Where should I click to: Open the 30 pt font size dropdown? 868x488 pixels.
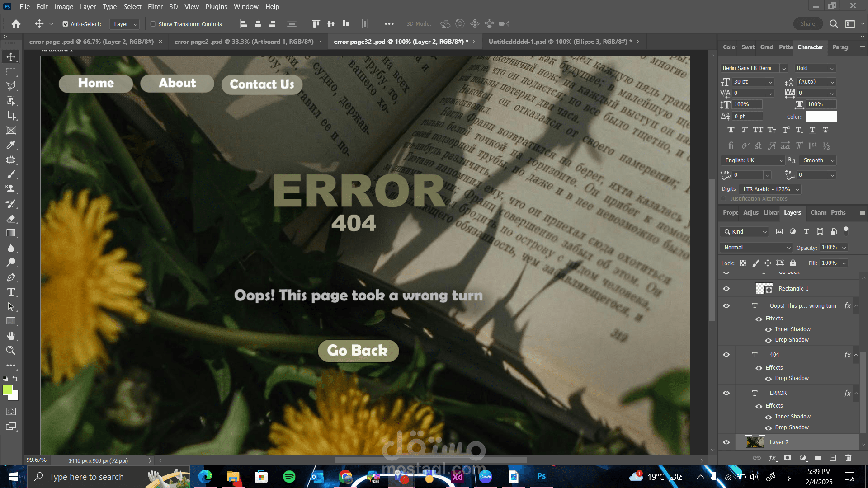pyautogui.click(x=770, y=82)
